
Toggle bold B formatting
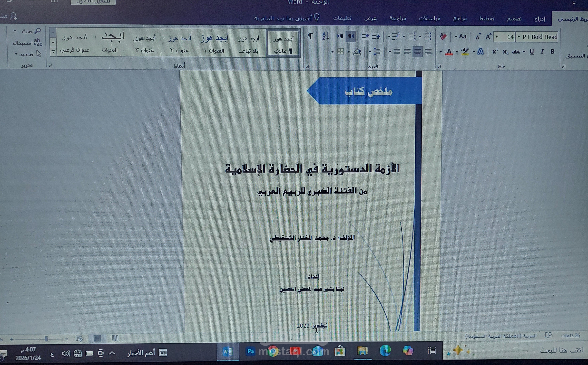pyautogui.click(x=552, y=51)
